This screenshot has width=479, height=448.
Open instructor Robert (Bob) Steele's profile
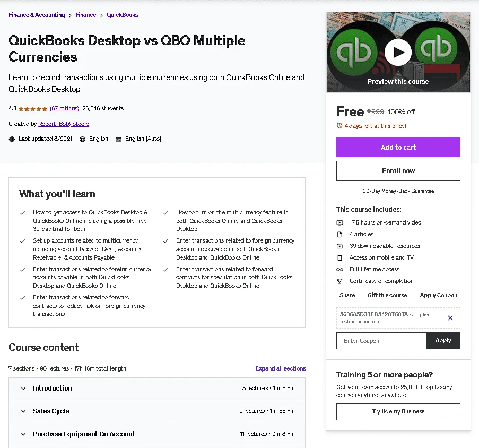click(64, 124)
